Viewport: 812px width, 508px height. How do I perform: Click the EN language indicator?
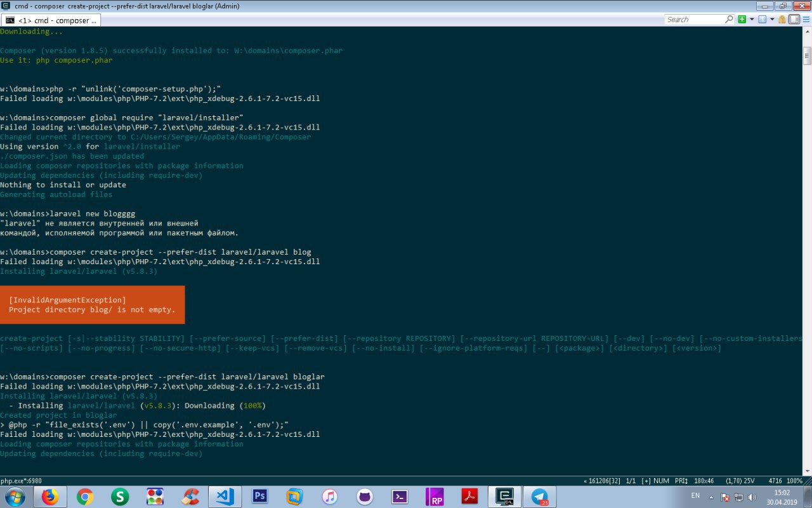click(x=695, y=495)
